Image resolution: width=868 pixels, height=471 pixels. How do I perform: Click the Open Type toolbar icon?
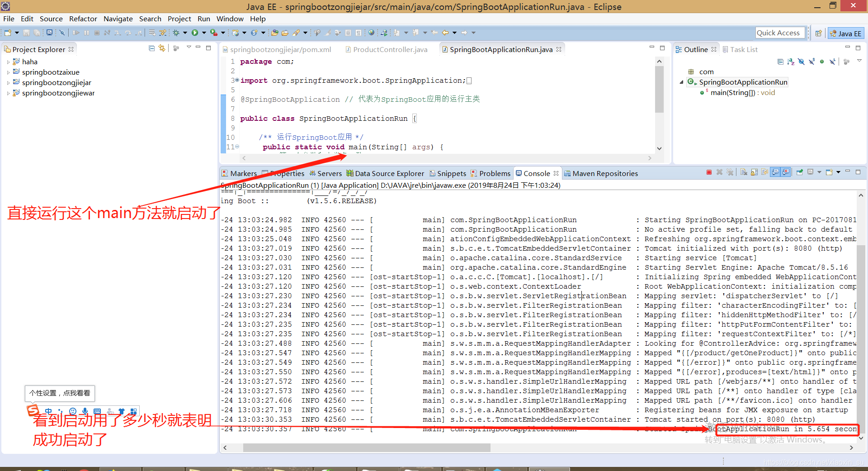click(274, 33)
